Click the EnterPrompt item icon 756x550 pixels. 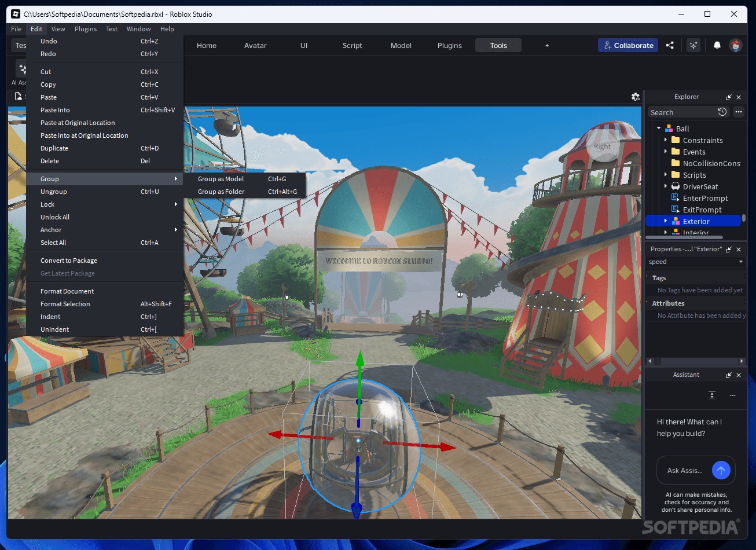point(675,198)
